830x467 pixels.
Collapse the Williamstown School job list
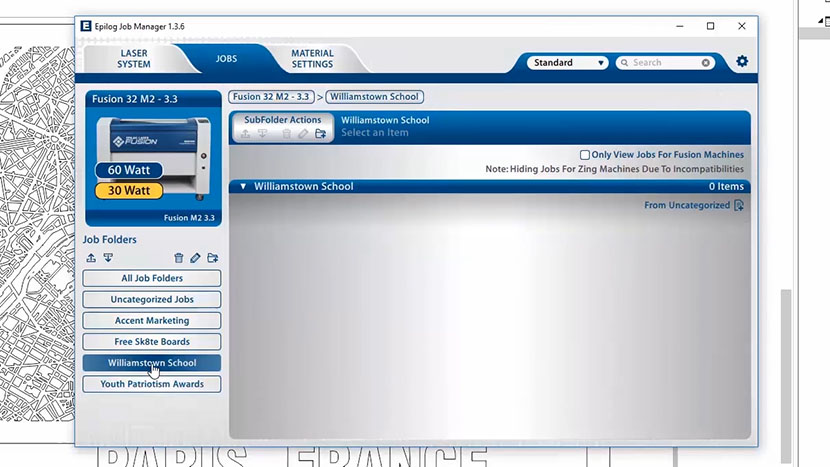point(243,186)
